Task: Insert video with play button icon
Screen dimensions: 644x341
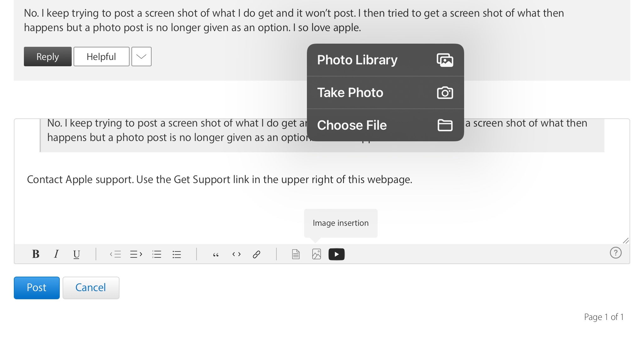Action: point(336,254)
